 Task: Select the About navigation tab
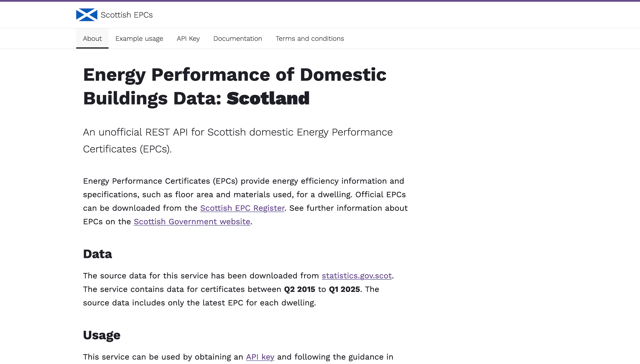(x=92, y=39)
